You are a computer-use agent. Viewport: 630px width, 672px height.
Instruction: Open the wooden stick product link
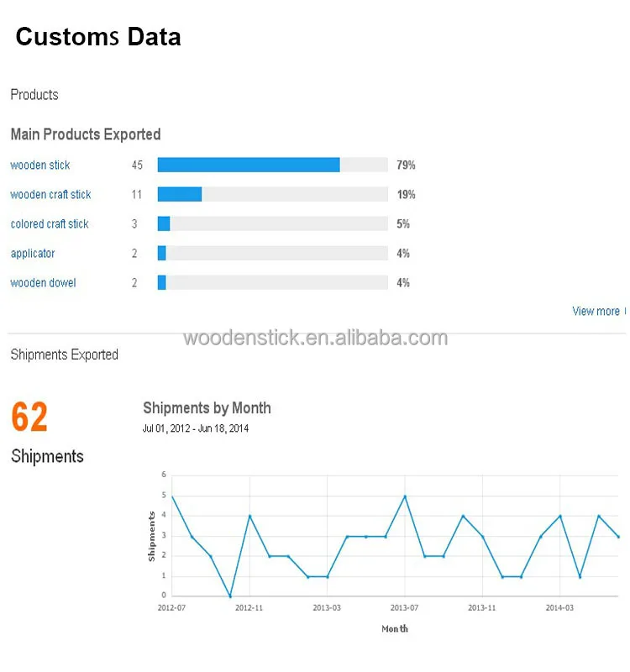tap(40, 165)
